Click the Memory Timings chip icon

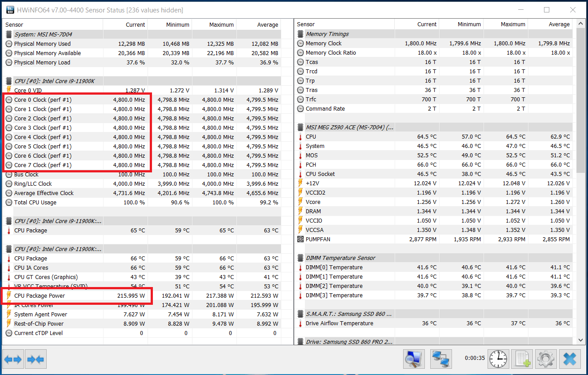click(300, 34)
